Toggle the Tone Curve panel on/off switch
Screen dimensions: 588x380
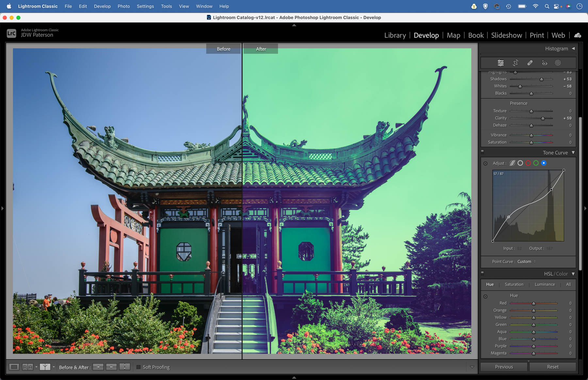pos(482,151)
